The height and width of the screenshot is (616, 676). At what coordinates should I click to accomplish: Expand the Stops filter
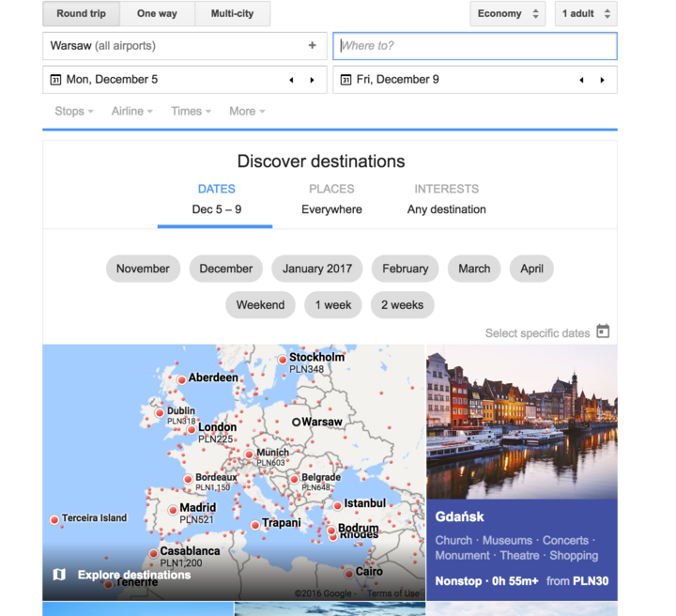[x=74, y=111]
